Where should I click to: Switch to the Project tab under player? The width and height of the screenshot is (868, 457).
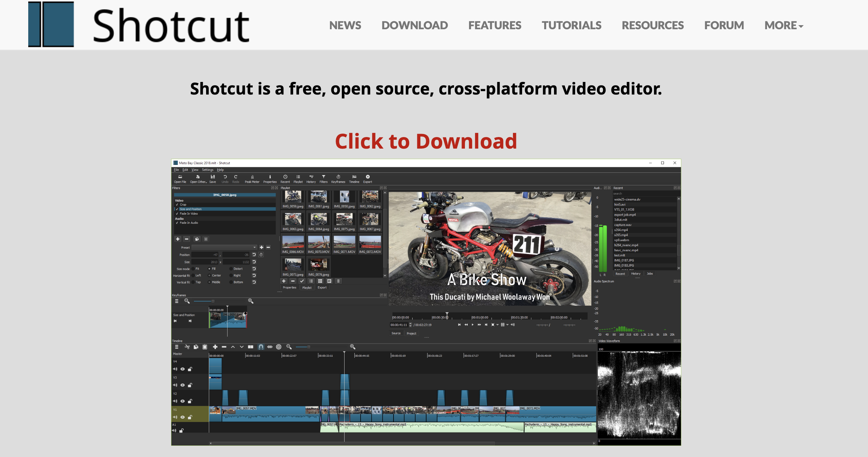411,334
